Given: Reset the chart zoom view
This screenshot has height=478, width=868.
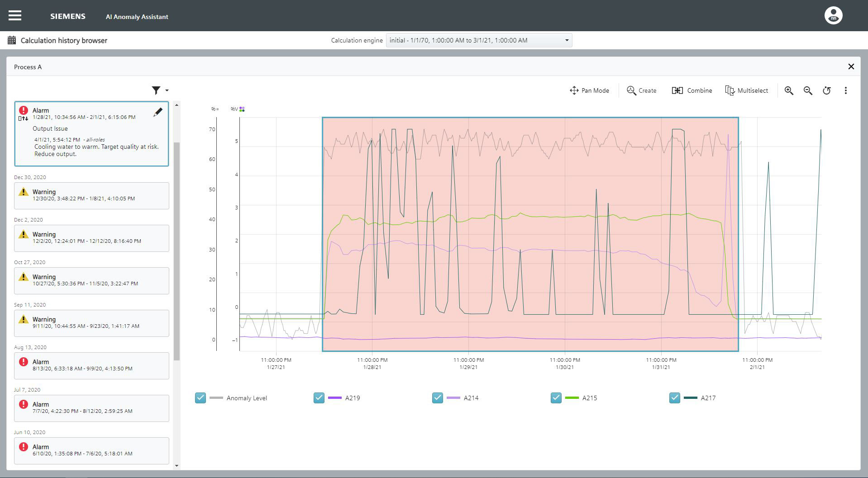Looking at the screenshot, I should coord(827,90).
